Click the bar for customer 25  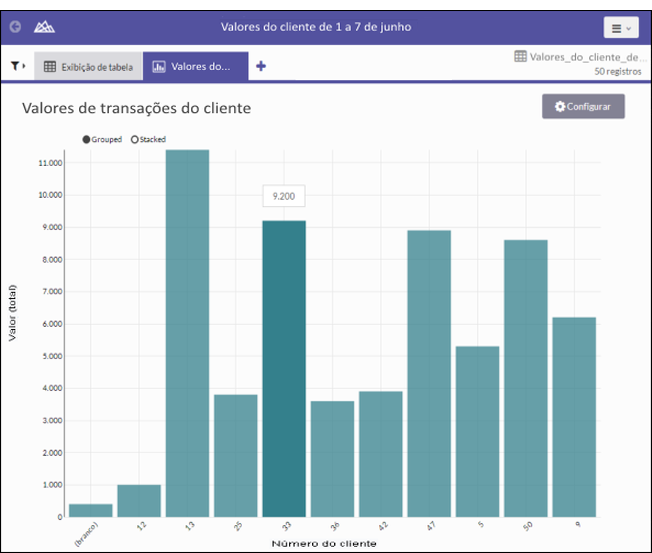tap(235, 455)
